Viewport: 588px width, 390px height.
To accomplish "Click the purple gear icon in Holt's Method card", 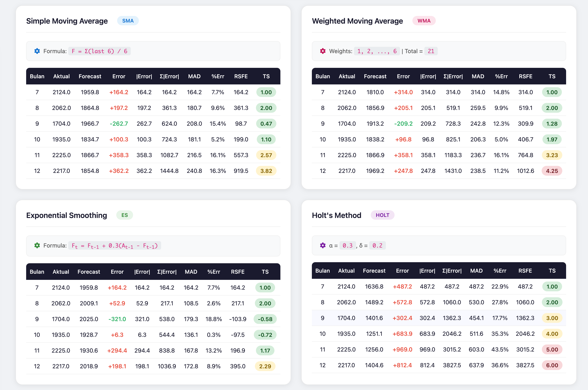I will [x=323, y=245].
